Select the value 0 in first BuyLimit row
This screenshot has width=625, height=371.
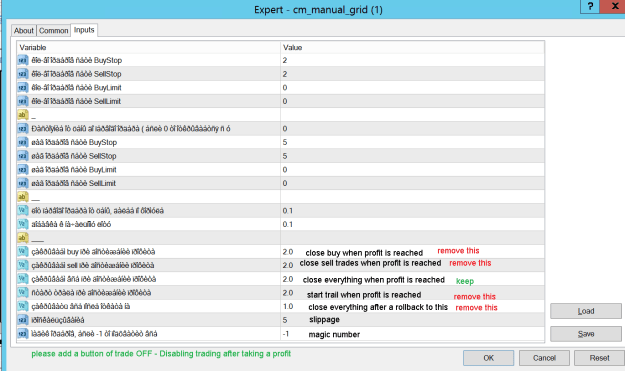285,87
